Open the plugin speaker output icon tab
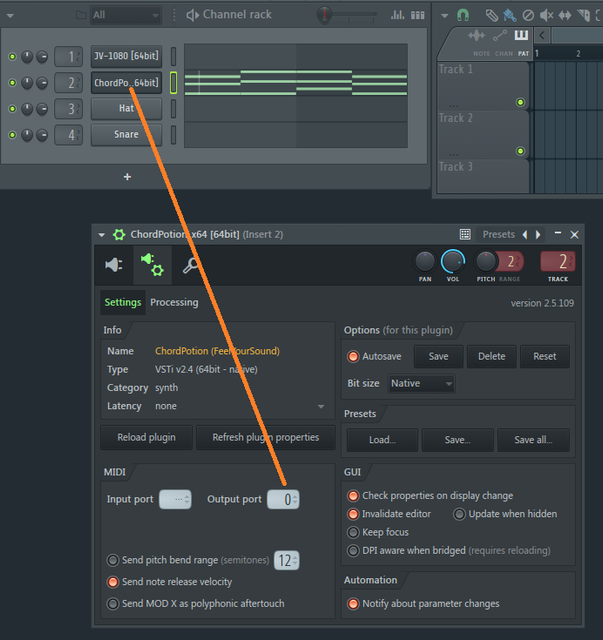The image size is (603, 640). click(113, 265)
